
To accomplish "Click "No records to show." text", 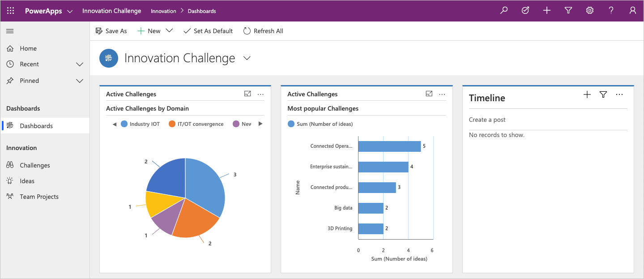I will pyautogui.click(x=497, y=135).
